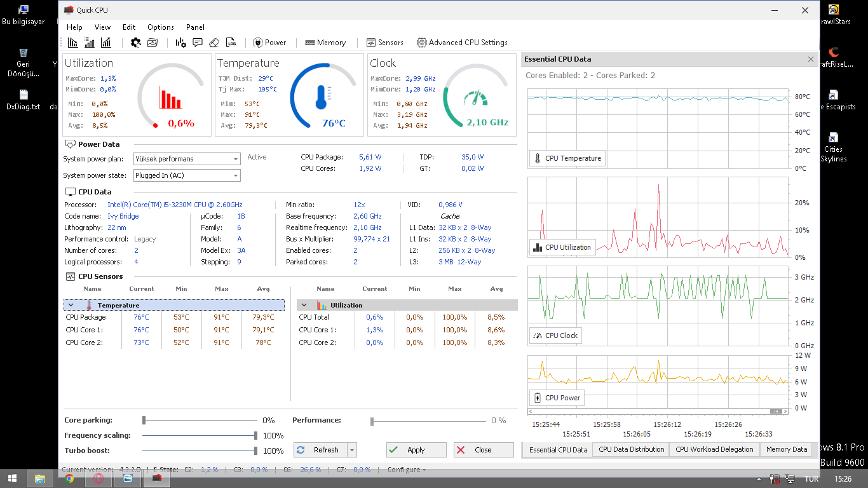Open the LOG file icon in toolbar
This screenshot has height=488, width=868.
coord(231,43)
